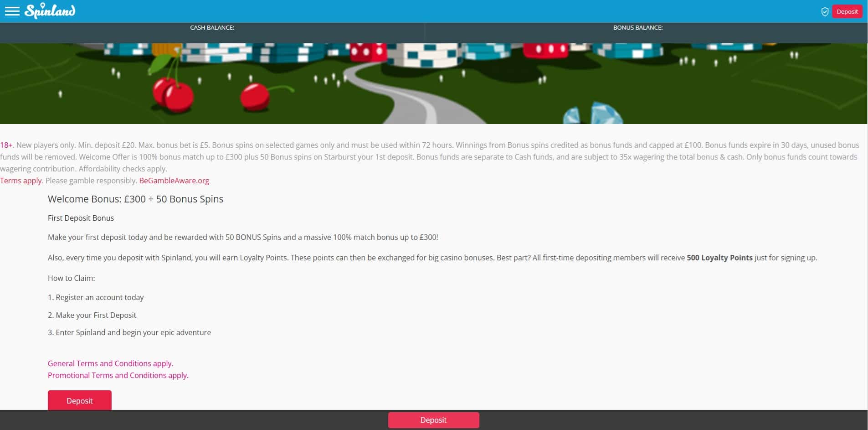The width and height of the screenshot is (868, 430).
Task: Click the shield security icon
Action: point(824,12)
